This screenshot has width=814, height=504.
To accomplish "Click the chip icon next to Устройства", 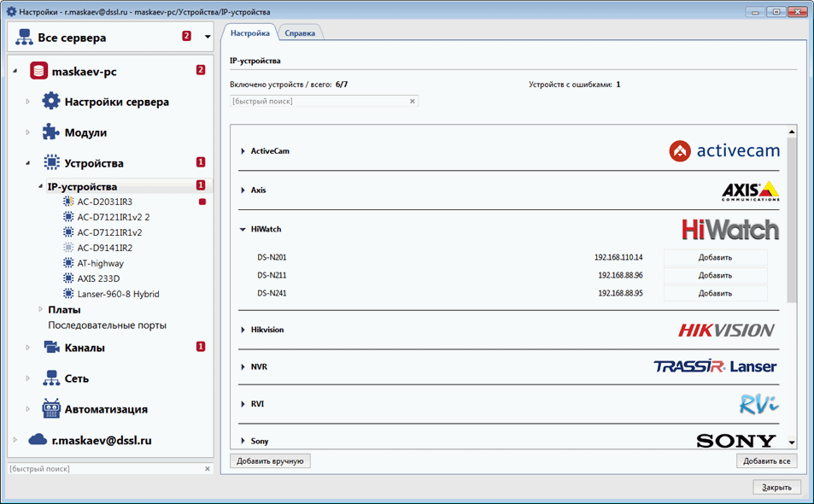I will coord(51,163).
